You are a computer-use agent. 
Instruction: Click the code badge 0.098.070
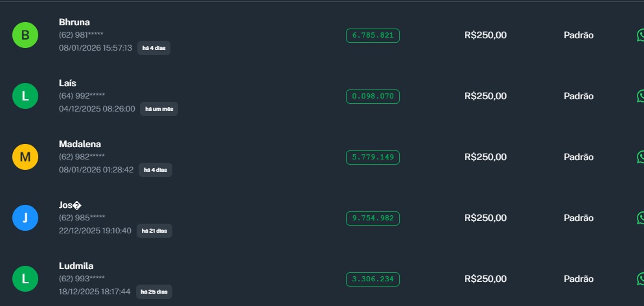[373, 96]
